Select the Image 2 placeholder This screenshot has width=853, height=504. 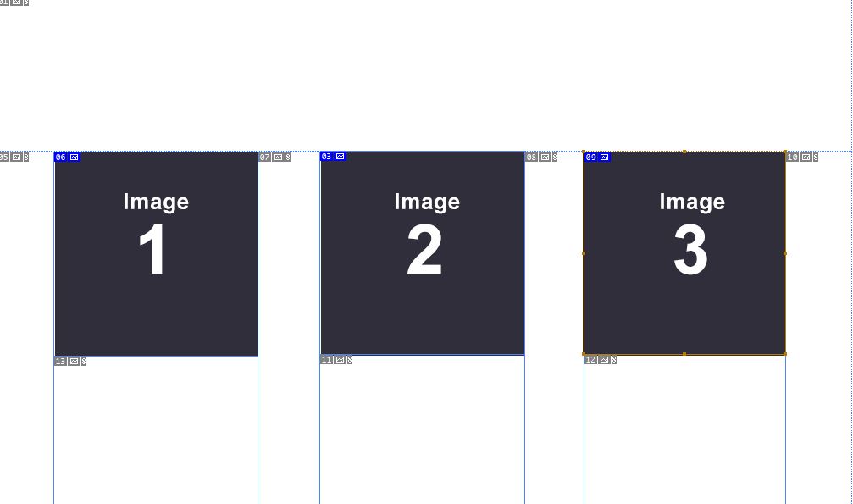tap(423, 253)
